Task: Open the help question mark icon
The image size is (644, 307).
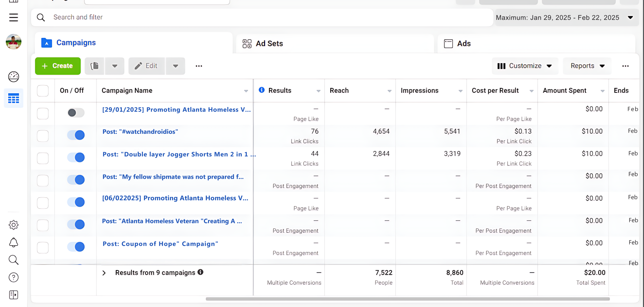Action: point(13,277)
